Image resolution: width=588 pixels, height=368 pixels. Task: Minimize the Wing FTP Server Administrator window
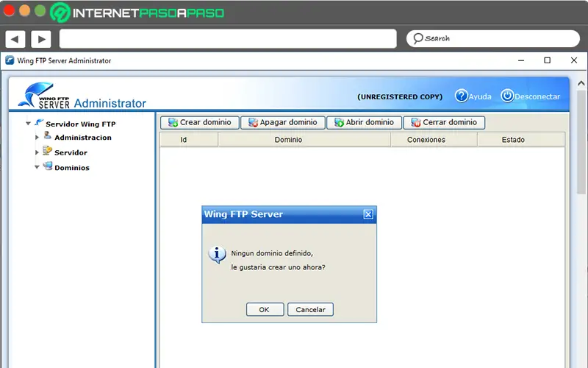521,60
